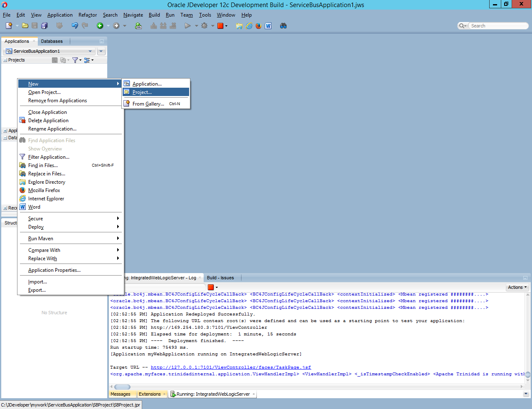Click the Redo arrow icon

(85, 26)
